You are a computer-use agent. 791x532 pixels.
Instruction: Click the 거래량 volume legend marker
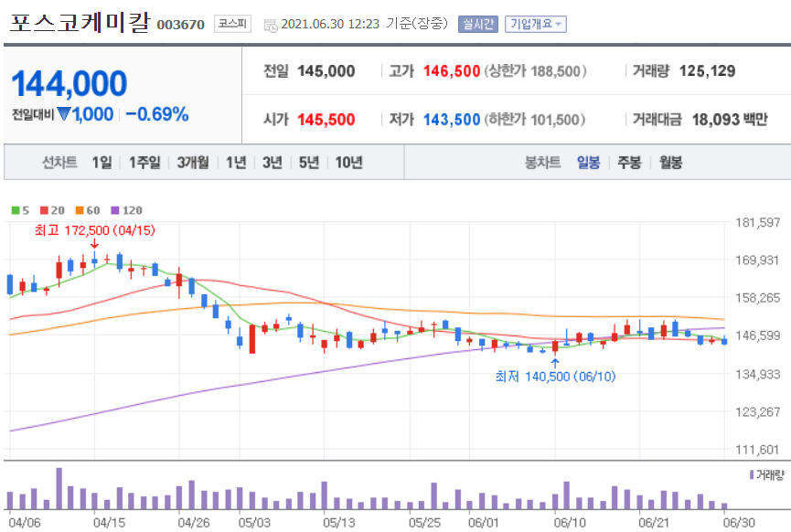(x=752, y=474)
